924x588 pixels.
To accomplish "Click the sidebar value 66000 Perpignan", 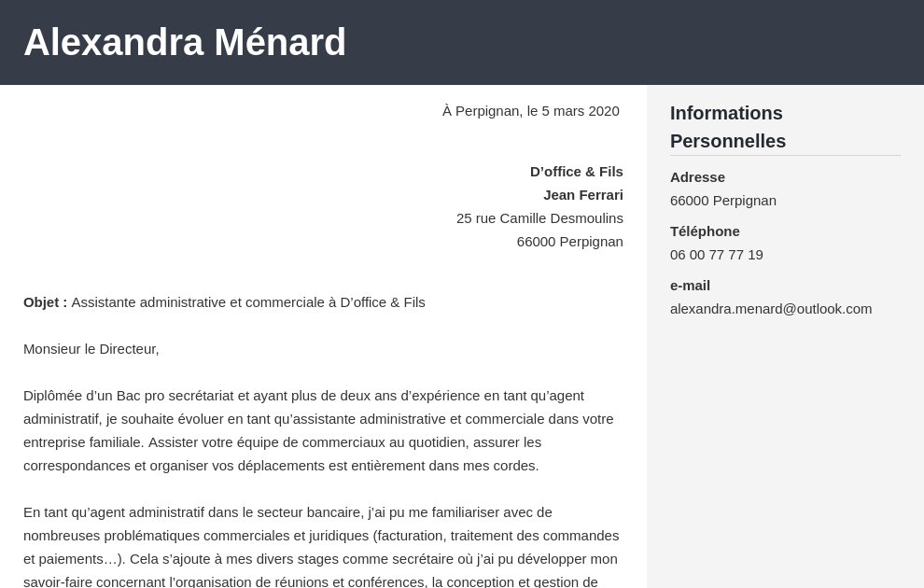I will pyautogui.click(x=723, y=201).
